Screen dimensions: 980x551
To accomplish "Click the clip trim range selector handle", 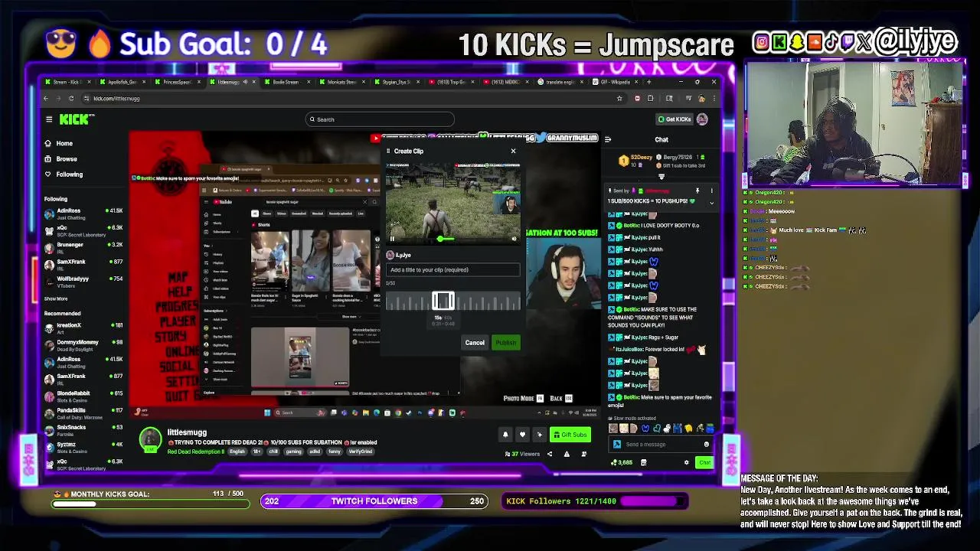I will pyautogui.click(x=443, y=302).
